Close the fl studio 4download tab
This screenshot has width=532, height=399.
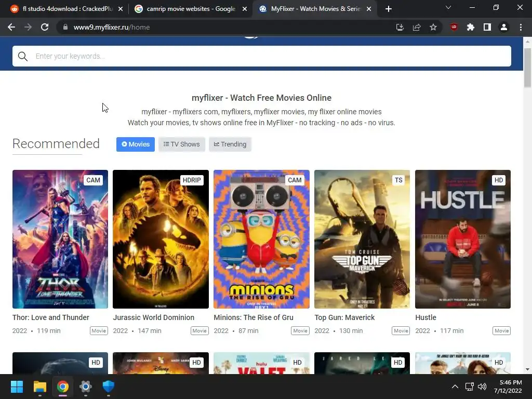[121, 9]
